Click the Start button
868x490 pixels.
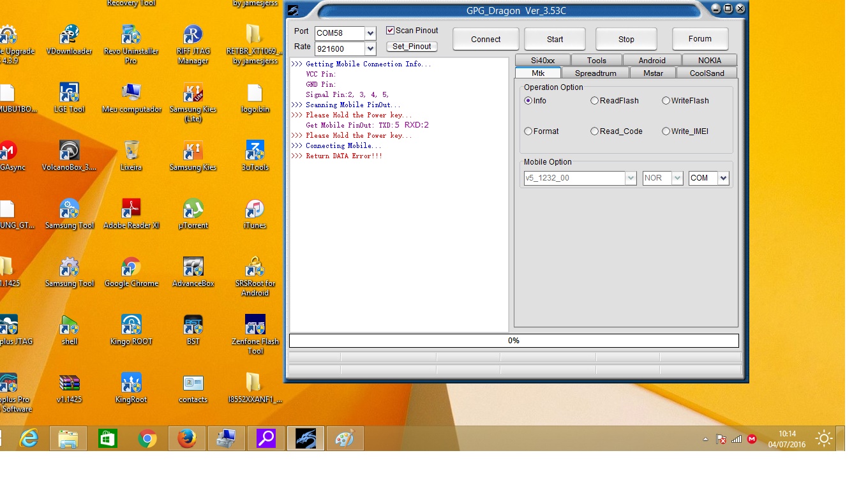(555, 39)
